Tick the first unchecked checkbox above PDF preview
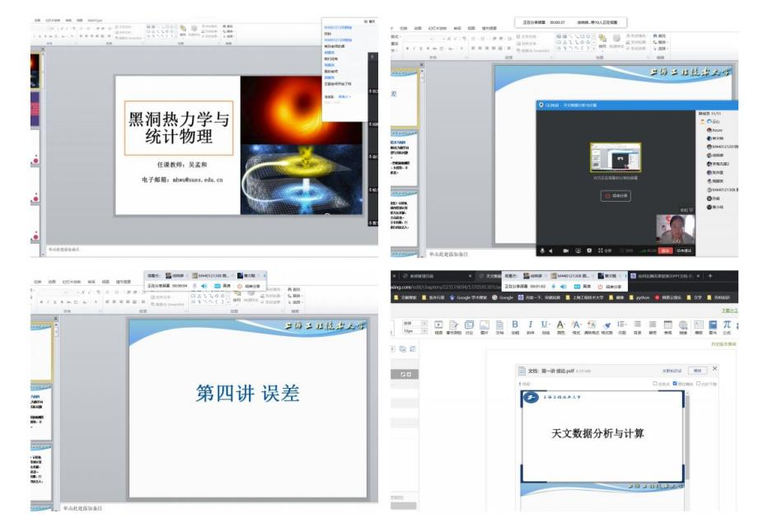This screenshot has width=763, height=532. click(x=655, y=384)
